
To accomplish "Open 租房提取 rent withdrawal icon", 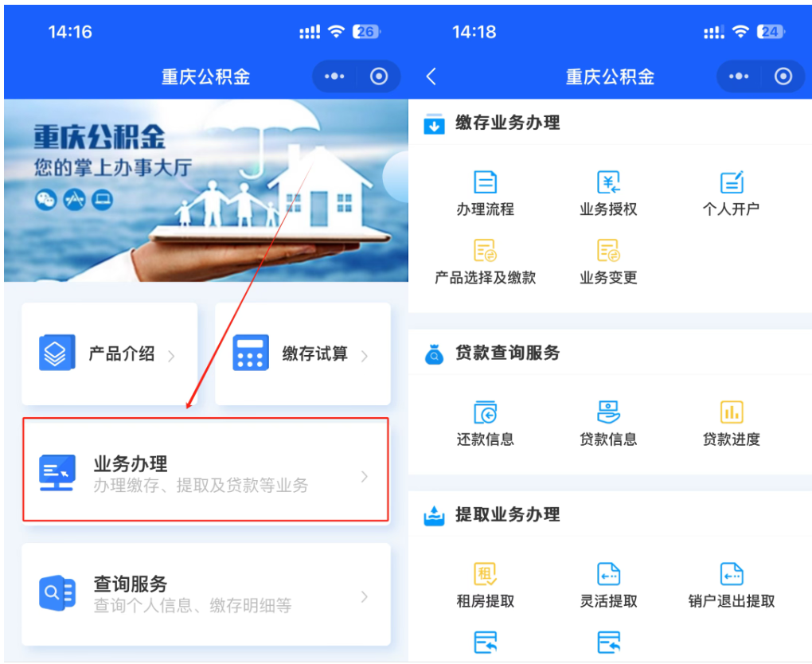I will click(x=485, y=575).
